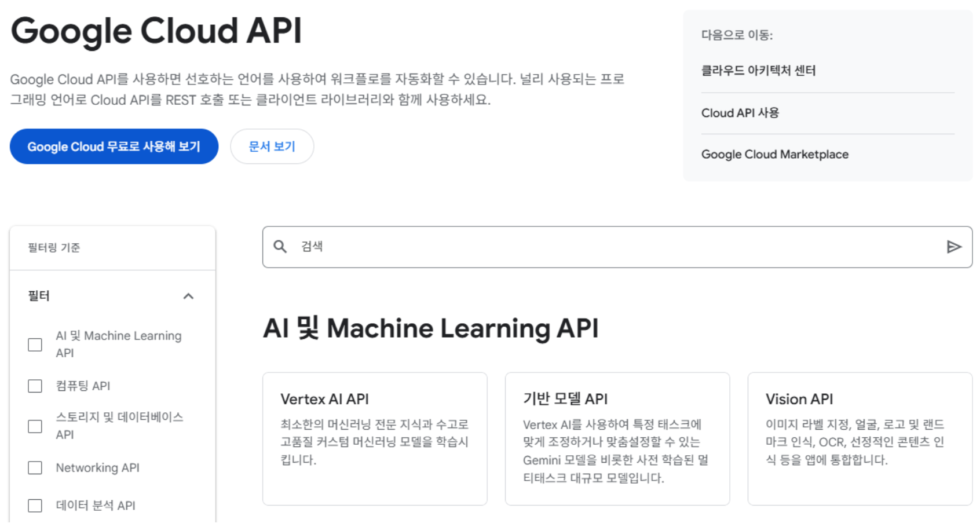Open Google Cloud Marketplace link

[774, 155]
